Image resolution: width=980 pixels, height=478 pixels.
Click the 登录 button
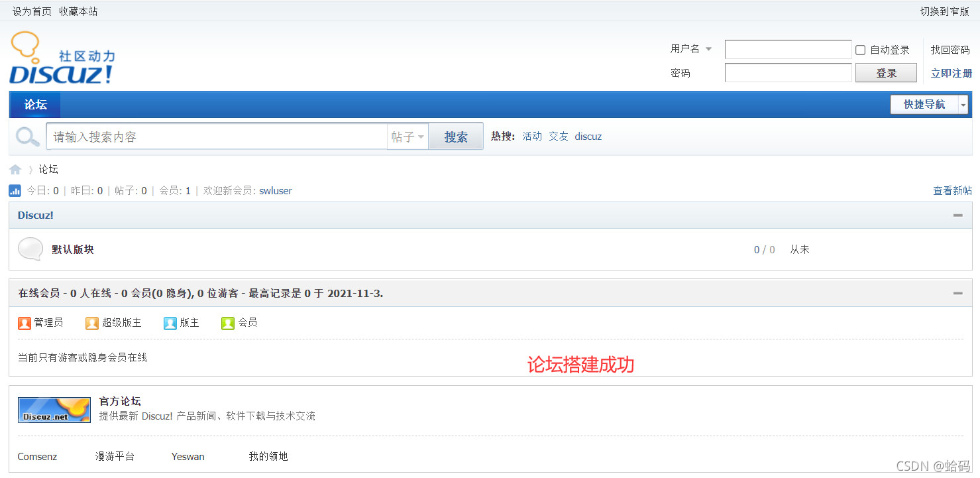pos(886,73)
